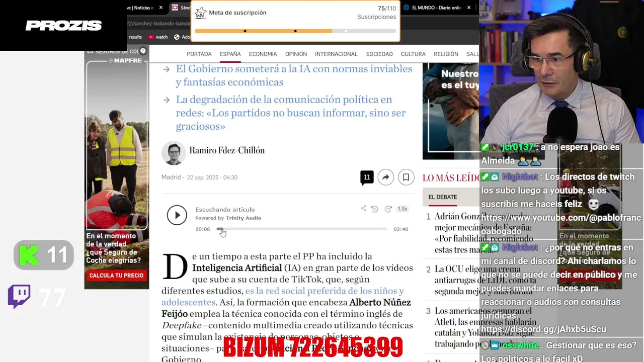Select the ESPAÑA nav item
Screen dimensions: 644x362
pyautogui.click(x=230, y=54)
